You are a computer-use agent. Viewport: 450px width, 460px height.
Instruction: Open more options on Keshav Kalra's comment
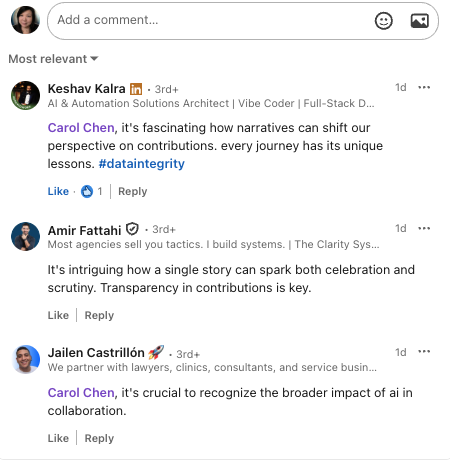[x=424, y=87]
